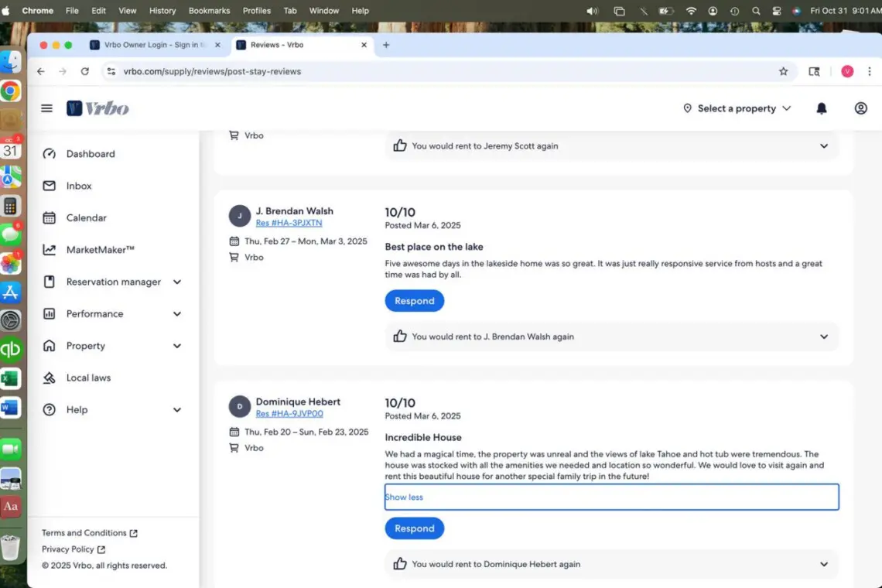Expand Dominique Hebert rent-again details
Screen dimensions: 882x588
tap(823, 564)
